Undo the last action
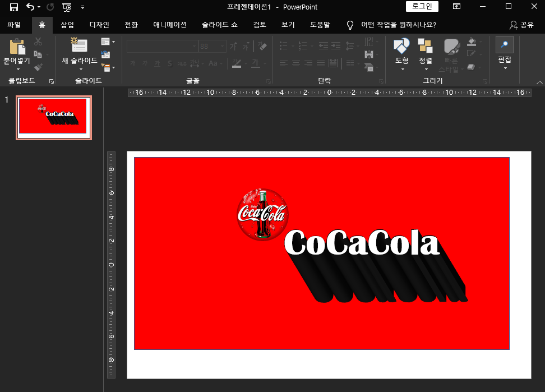The height and width of the screenshot is (392, 545). [x=30, y=7]
